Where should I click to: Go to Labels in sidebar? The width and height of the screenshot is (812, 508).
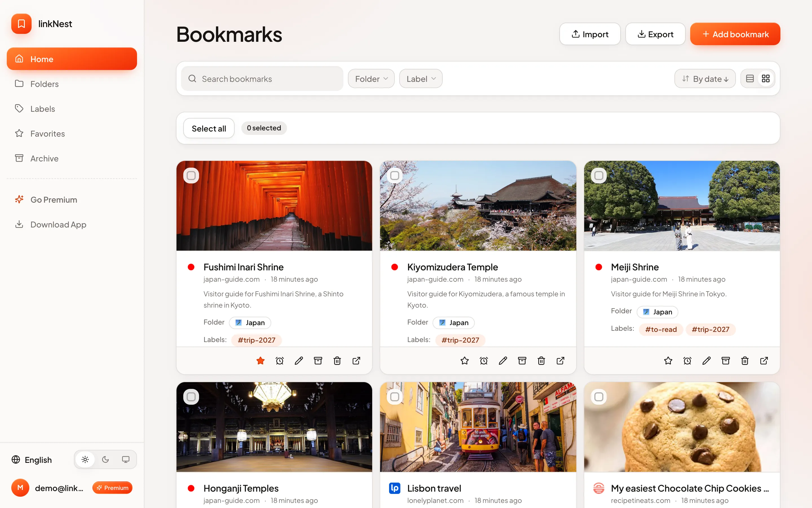pos(72,109)
